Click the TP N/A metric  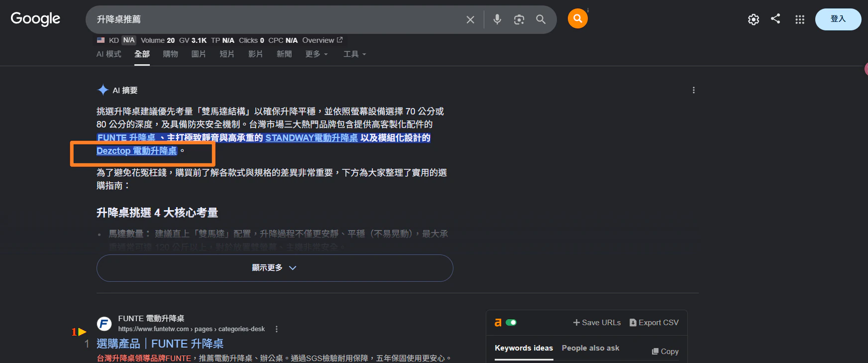click(x=222, y=40)
